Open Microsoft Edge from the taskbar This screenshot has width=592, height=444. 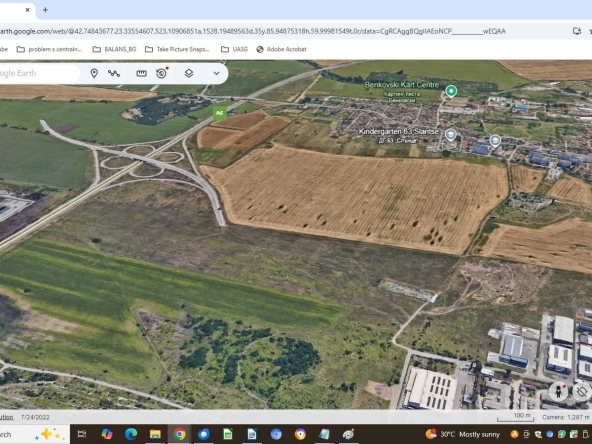pyautogui.click(x=131, y=434)
